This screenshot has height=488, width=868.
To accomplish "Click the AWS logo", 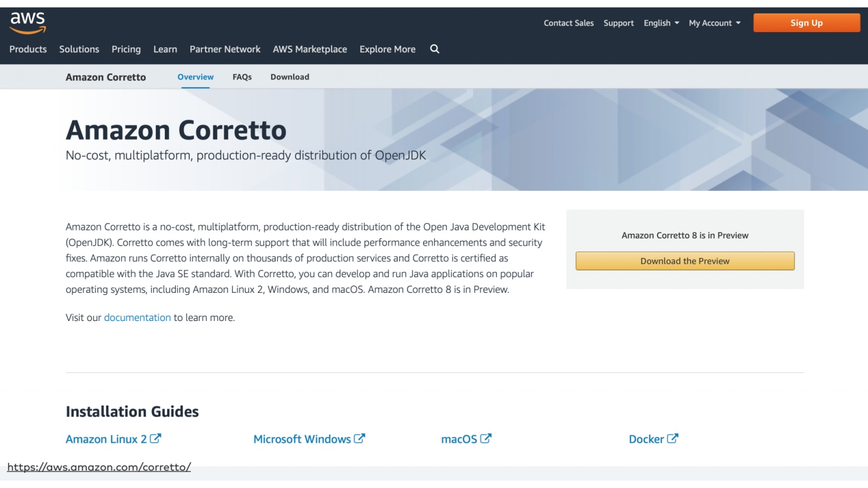I will pyautogui.click(x=28, y=23).
